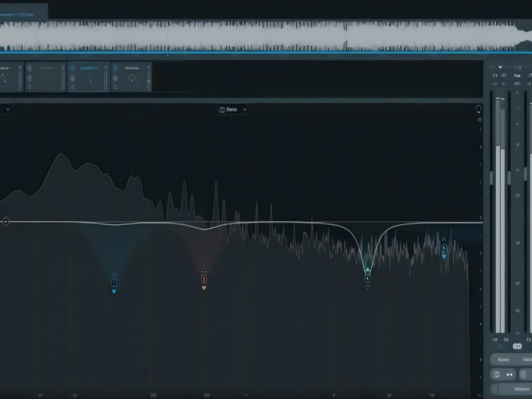Click the bottom-most wide button in the right panel
This screenshot has width=532, height=399.
(514, 389)
